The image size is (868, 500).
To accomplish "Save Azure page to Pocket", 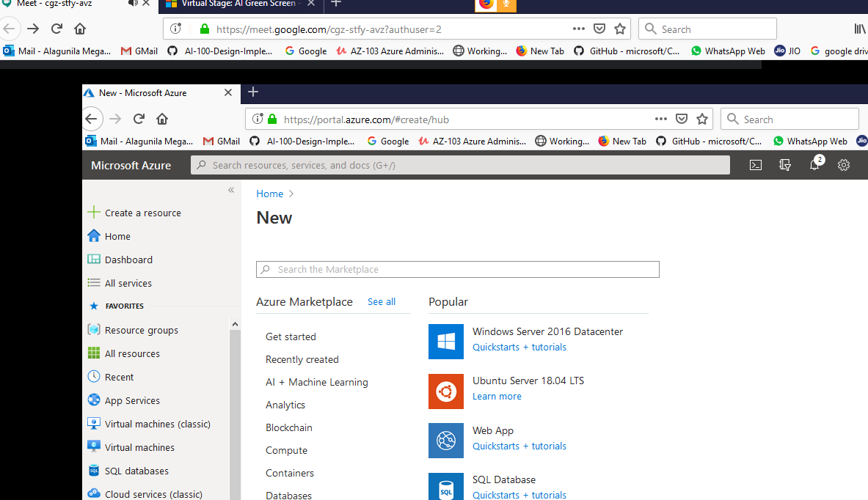I will (x=682, y=119).
